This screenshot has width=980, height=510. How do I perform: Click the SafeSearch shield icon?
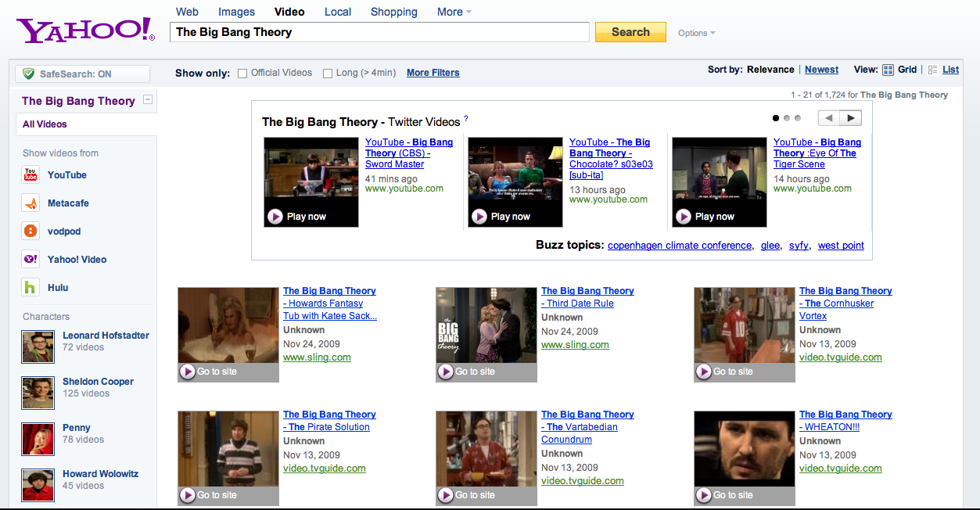(x=28, y=73)
